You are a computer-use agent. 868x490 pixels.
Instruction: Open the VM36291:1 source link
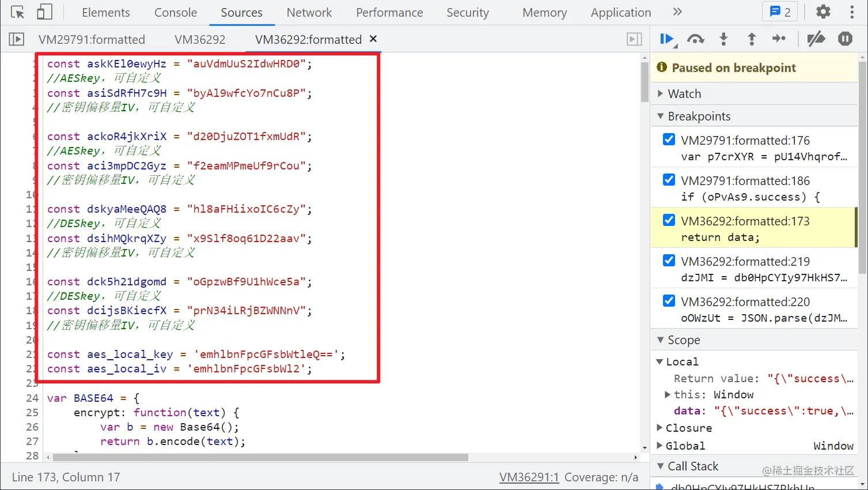529,477
